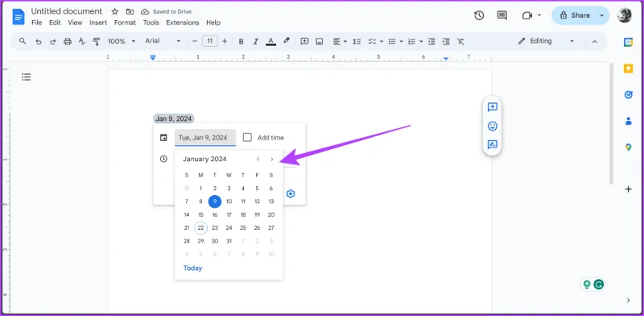Open Arial font dropdown

(x=163, y=41)
